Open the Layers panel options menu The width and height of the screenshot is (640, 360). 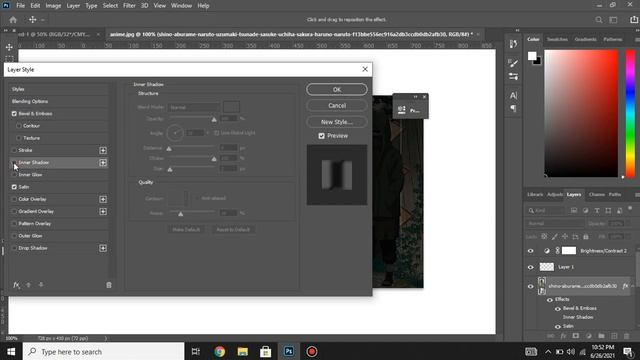(637, 195)
